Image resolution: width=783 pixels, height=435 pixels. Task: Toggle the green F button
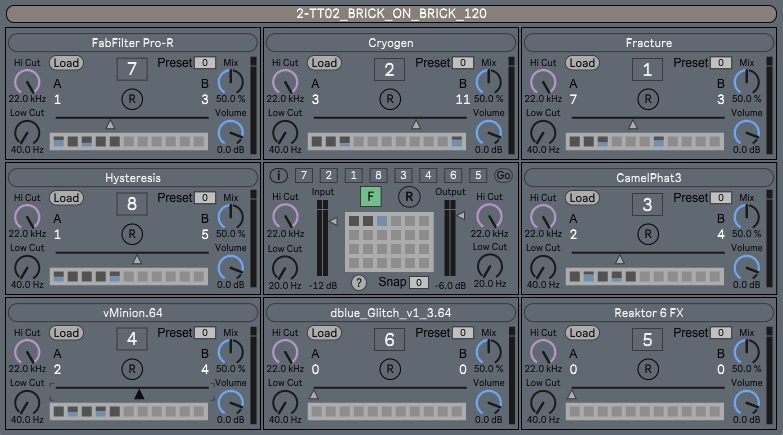click(372, 195)
